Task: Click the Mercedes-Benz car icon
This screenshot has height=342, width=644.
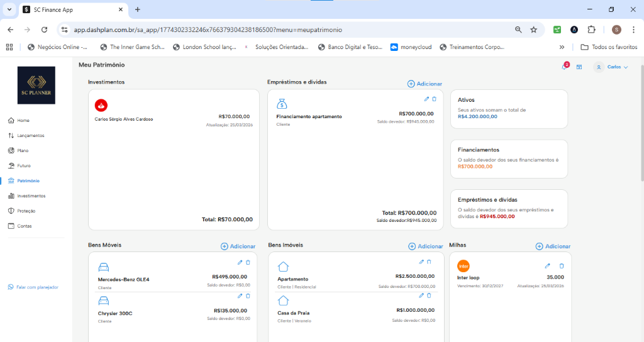Action: (104, 267)
